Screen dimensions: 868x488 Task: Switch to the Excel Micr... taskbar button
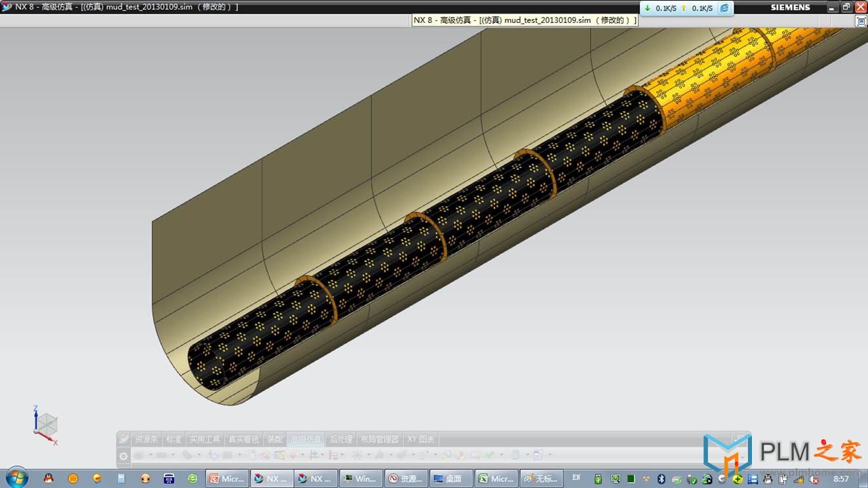click(496, 479)
